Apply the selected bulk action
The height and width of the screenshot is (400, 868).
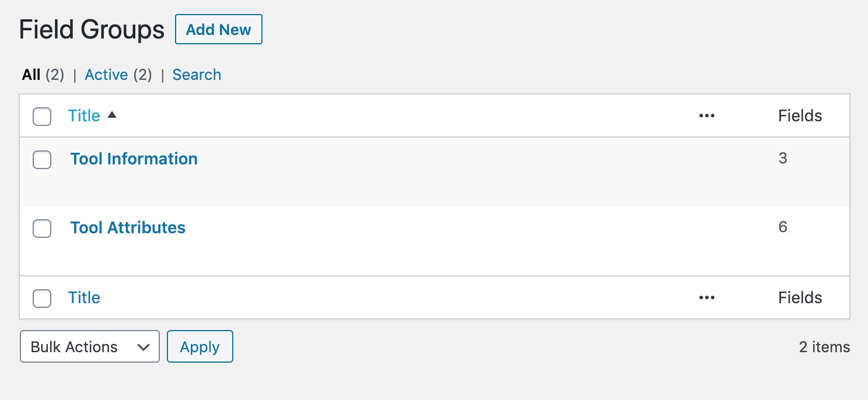[x=199, y=346]
